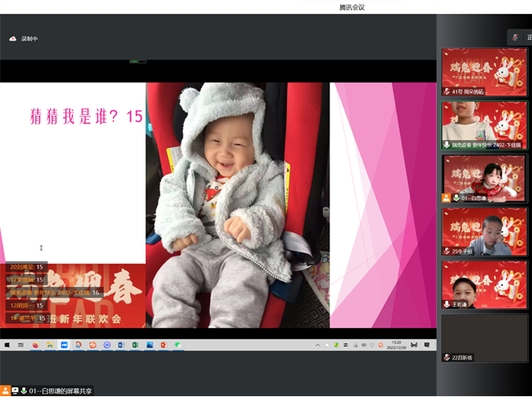The height and width of the screenshot is (410, 532).
Task: Click chat message from 20刘禹呈: 15
Action: click(x=27, y=267)
